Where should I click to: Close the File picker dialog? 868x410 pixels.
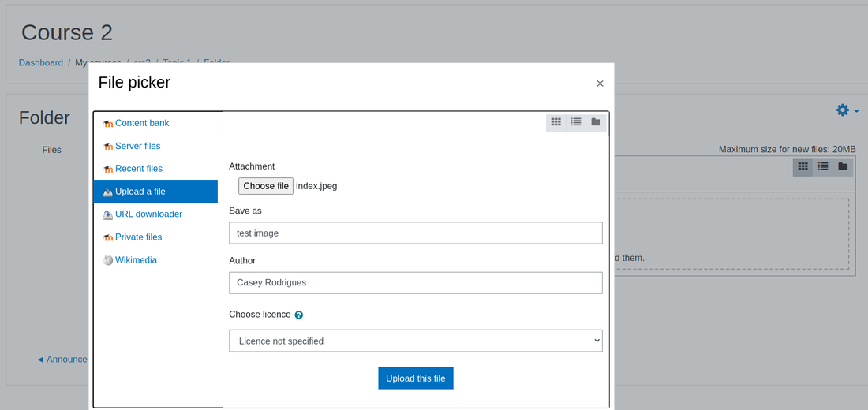click(x=600, y=84)
